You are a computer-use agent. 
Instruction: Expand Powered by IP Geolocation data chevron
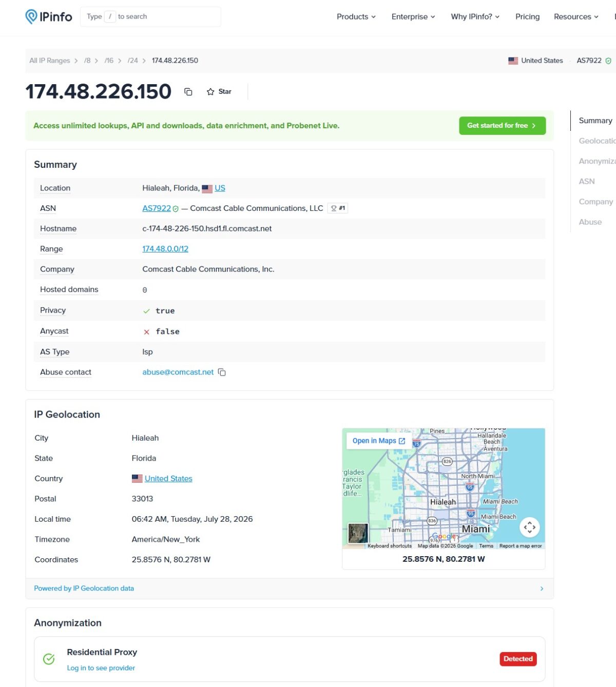(x=542, y=588)
